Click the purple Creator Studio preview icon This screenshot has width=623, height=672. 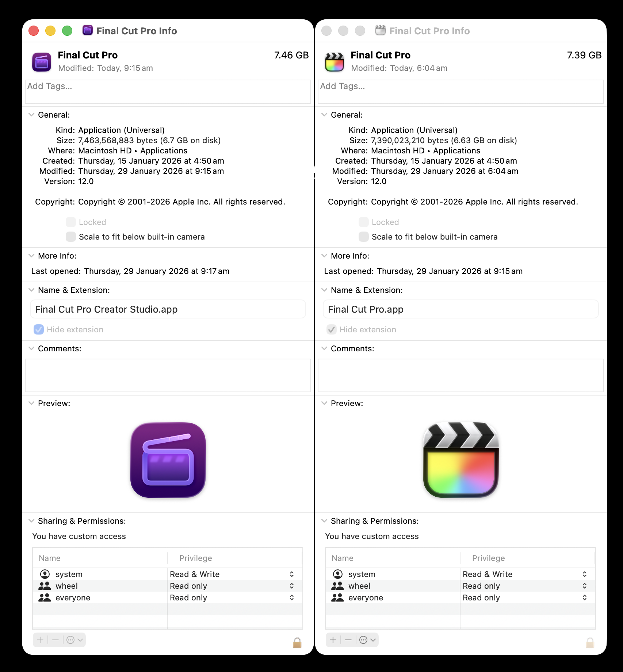point(168,460)
